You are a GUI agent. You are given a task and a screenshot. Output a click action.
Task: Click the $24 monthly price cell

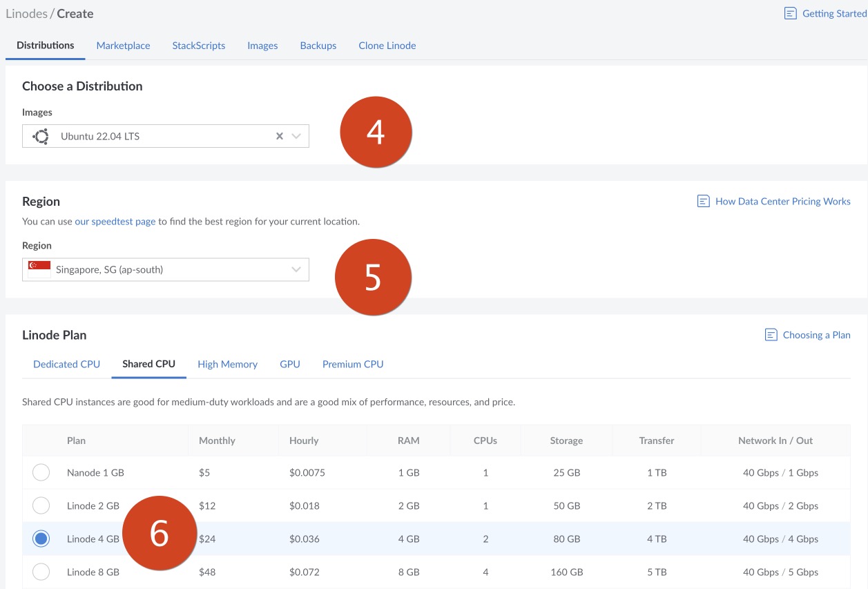click(x=207, y=539)
